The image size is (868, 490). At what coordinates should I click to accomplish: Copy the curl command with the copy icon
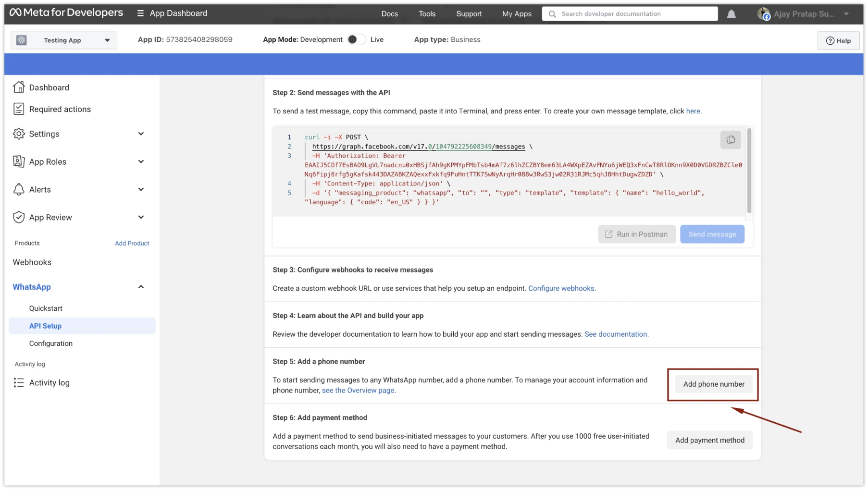[x=731, y=140]
